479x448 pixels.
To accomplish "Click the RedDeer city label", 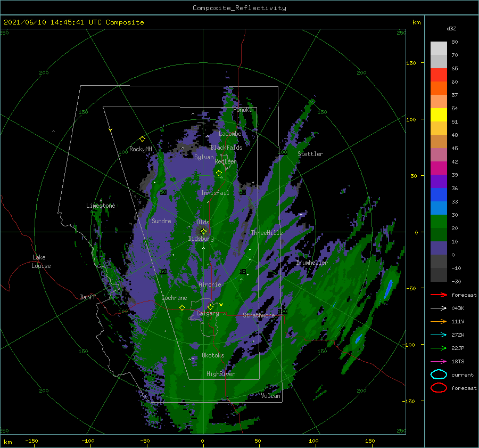I will tap(226, 161).
